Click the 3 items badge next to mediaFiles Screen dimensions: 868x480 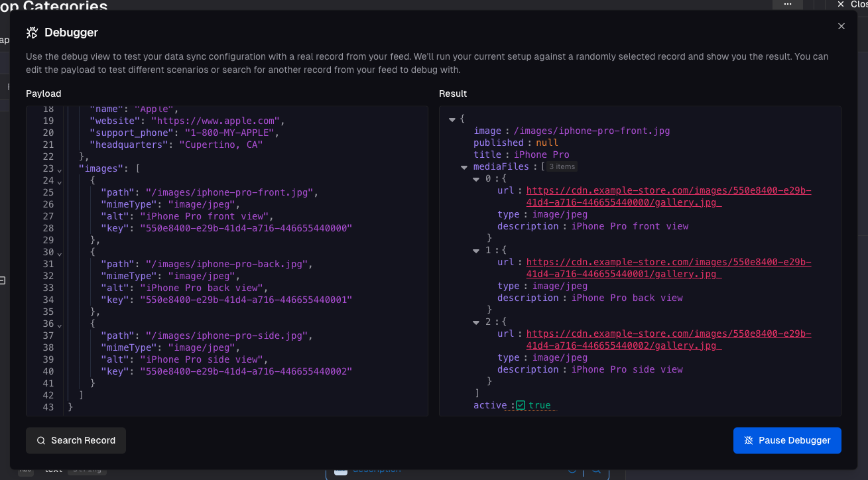[x=561, y=166]
